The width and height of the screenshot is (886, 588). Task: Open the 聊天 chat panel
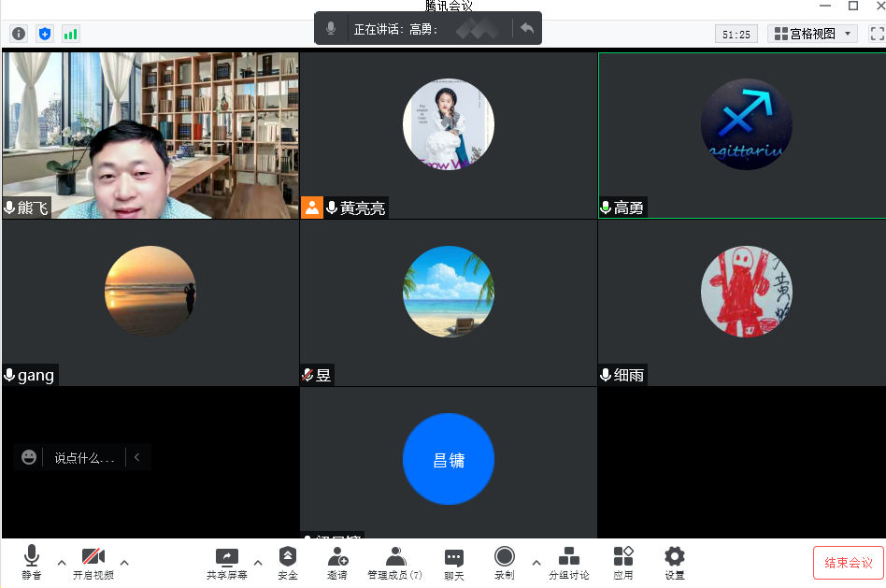tap(454, 563)
